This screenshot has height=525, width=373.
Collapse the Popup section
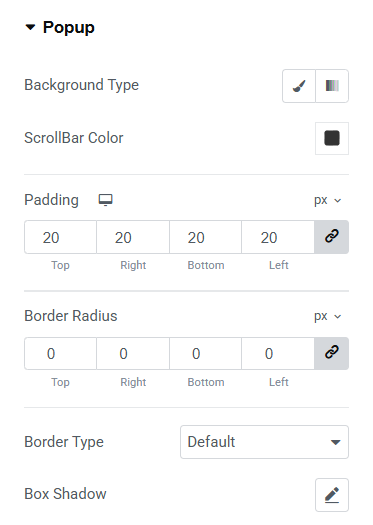click(30, 27)
